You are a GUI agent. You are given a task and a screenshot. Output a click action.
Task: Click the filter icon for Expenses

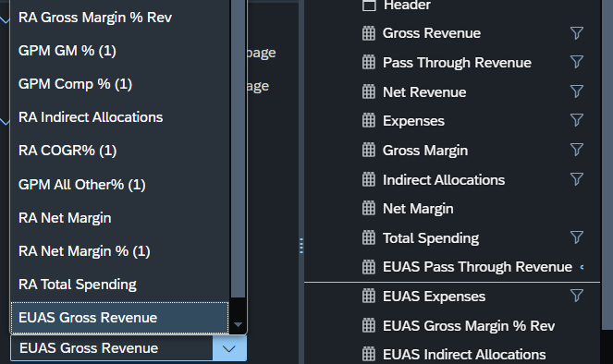pyautogui.click(x=577, y=120)
